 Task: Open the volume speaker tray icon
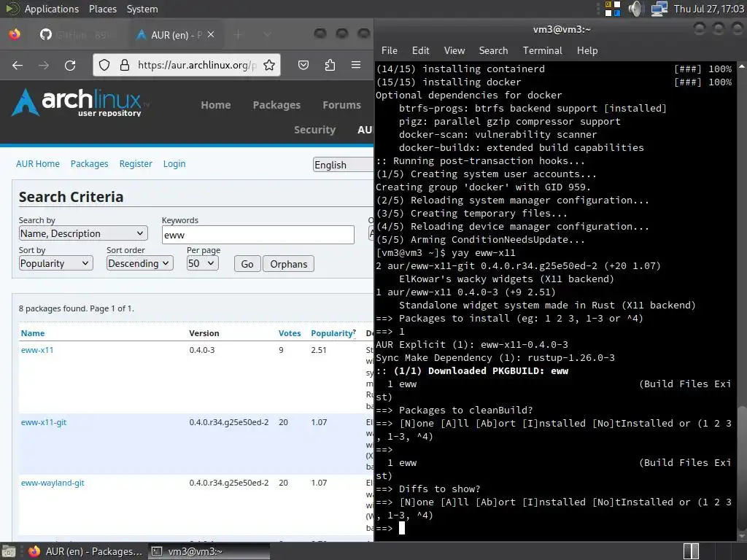(x=635, y=9)
